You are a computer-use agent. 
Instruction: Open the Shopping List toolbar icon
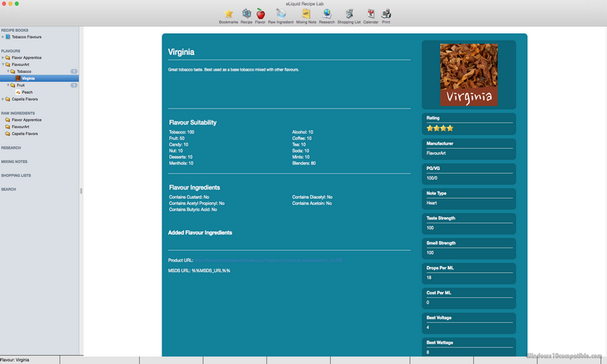click(x=349, y=14)
